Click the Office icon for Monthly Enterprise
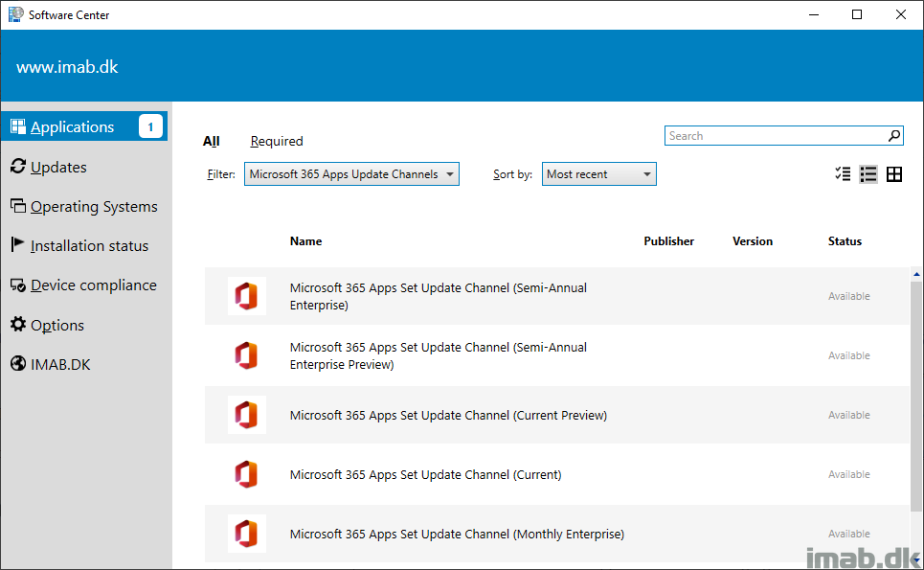Viewport: 924px width, 570px height. click(x=247, y=534)
